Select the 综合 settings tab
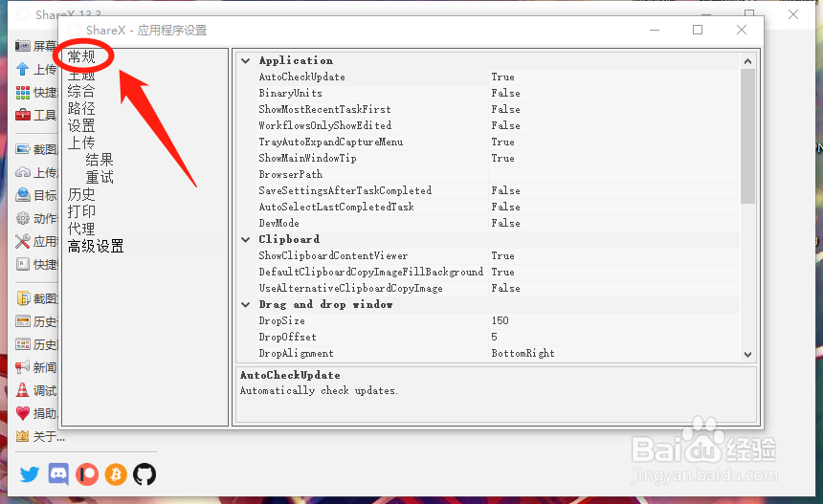 (81, 91)
